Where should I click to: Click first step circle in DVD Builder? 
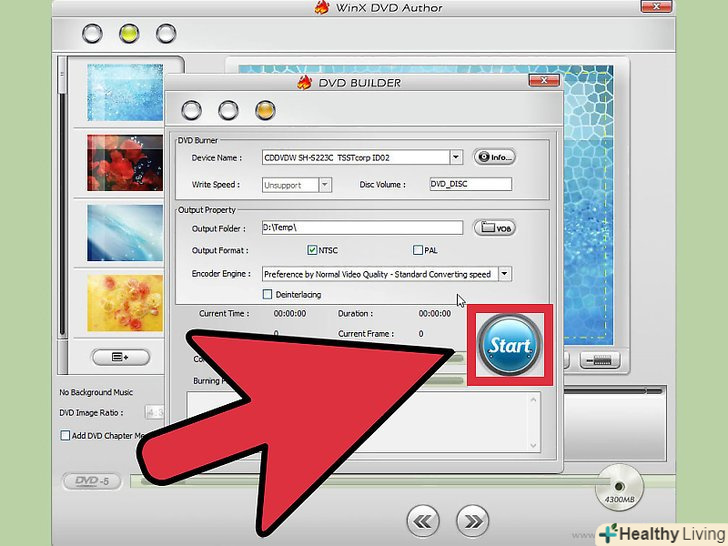191,110
